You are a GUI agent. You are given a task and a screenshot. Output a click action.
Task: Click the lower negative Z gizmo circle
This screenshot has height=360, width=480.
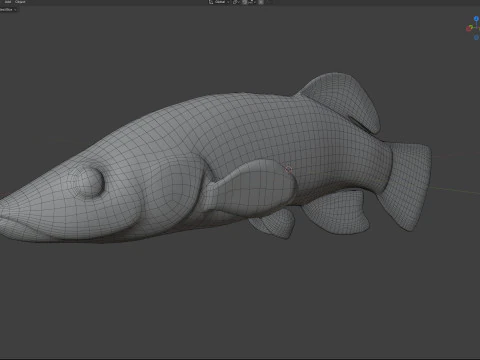pyautogui.click(x=476, y=37)
